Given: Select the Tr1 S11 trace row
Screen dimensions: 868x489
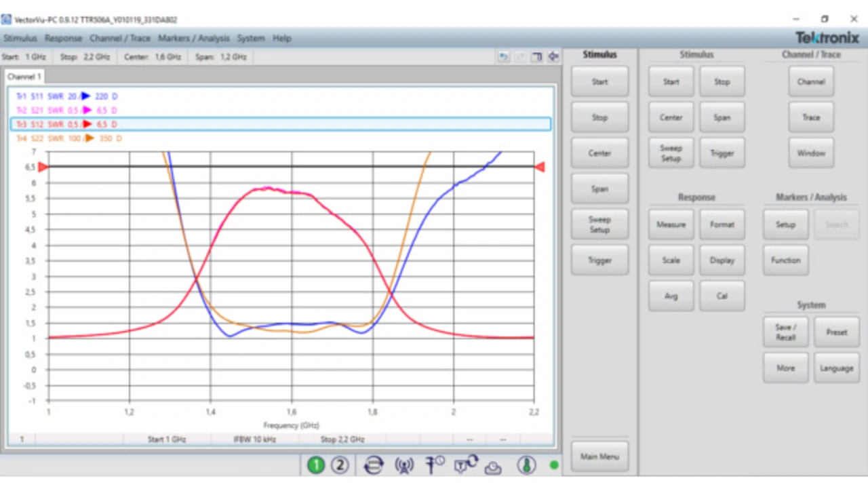Looking at the screenshot, I should [68, 96].
